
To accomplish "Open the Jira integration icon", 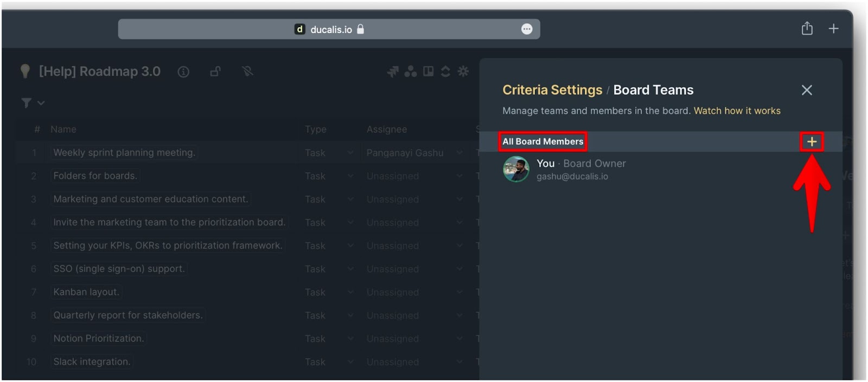I will click(393, 72).
